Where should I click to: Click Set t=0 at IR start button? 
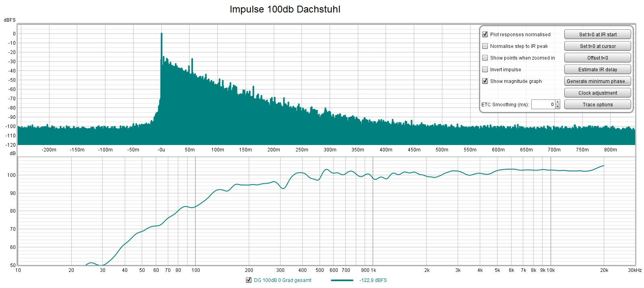pos(598,34)
